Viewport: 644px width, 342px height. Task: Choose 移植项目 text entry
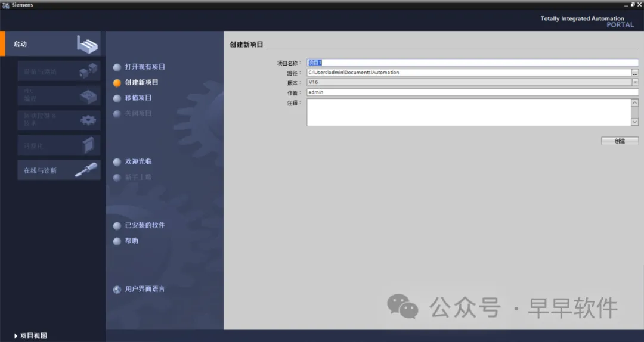tap(138, 98)
